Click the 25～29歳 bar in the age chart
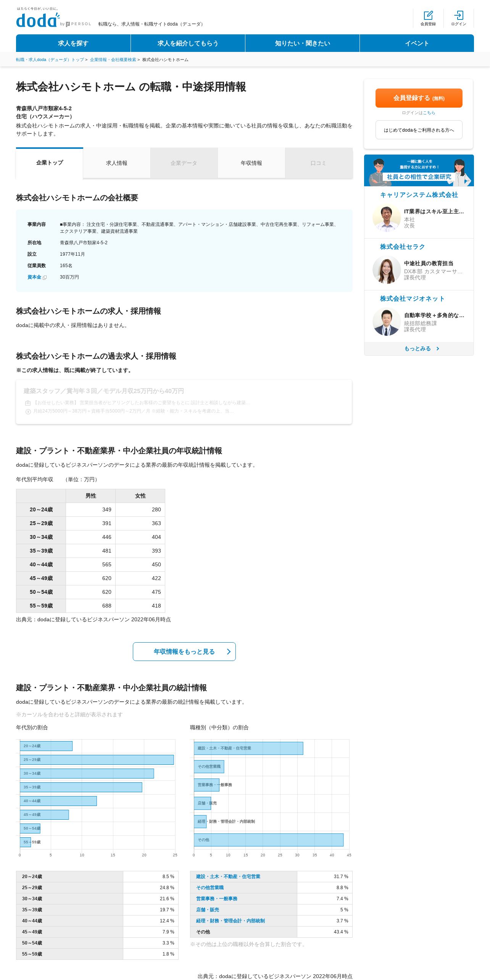Screen dimensions: 490x980 click(x=97, y=759)
